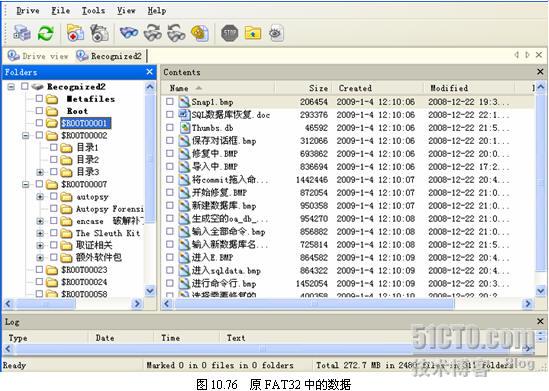Click the autopsy folder icon

pyautogui.click(x=66, y=197)
